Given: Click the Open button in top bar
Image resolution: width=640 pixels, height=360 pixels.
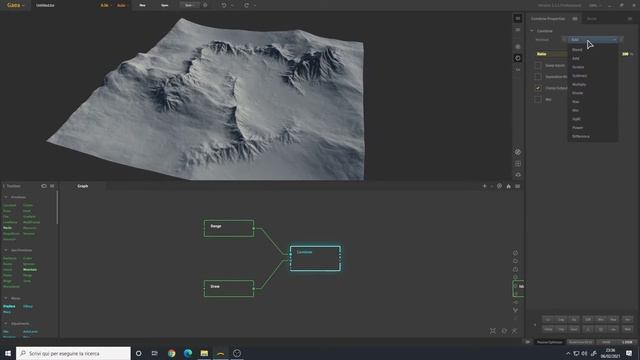Looking at the screenshot, I should [164, 5].
